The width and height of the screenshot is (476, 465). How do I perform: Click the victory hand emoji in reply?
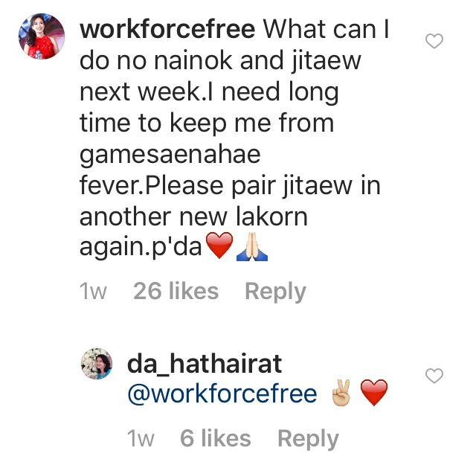342,393
